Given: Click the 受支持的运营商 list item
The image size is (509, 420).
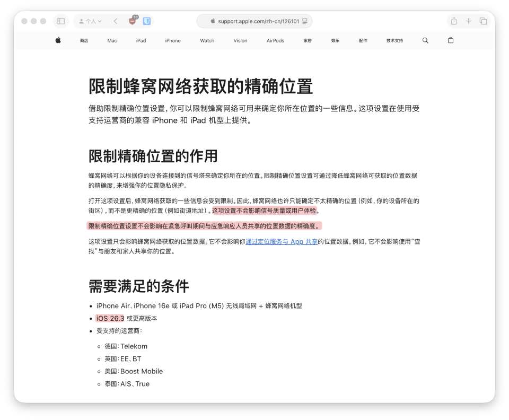Looking at the screenshot, I should point(119,331).
